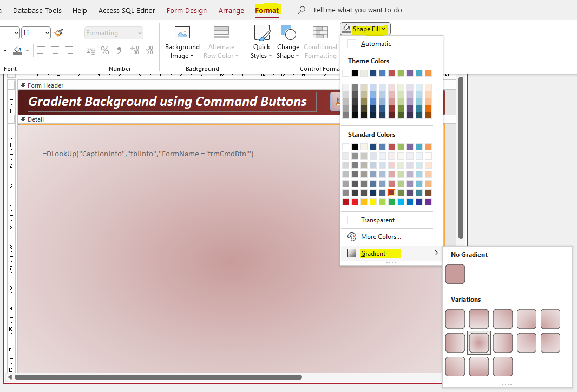
Task: Choose the orange theme color swatch
Action: 428,73
